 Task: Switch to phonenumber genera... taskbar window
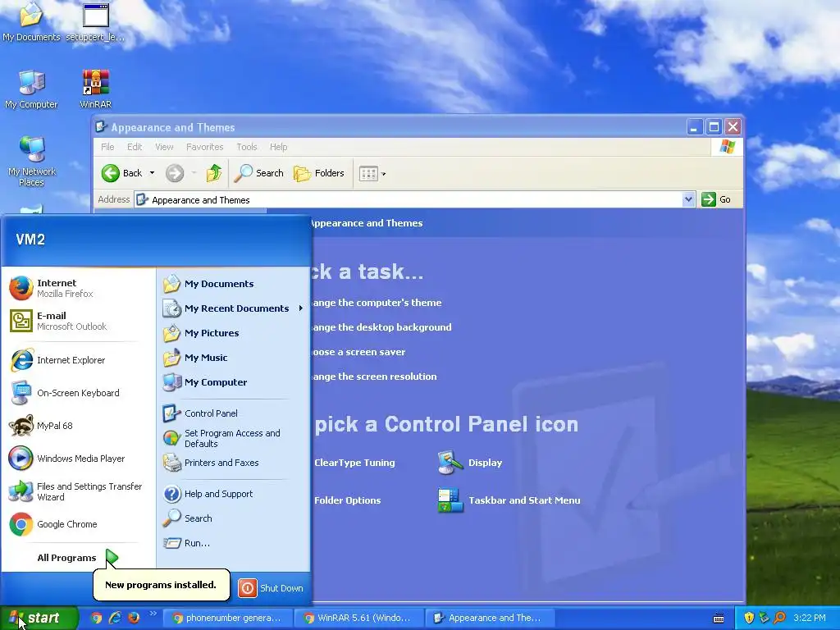coord(227,619)
